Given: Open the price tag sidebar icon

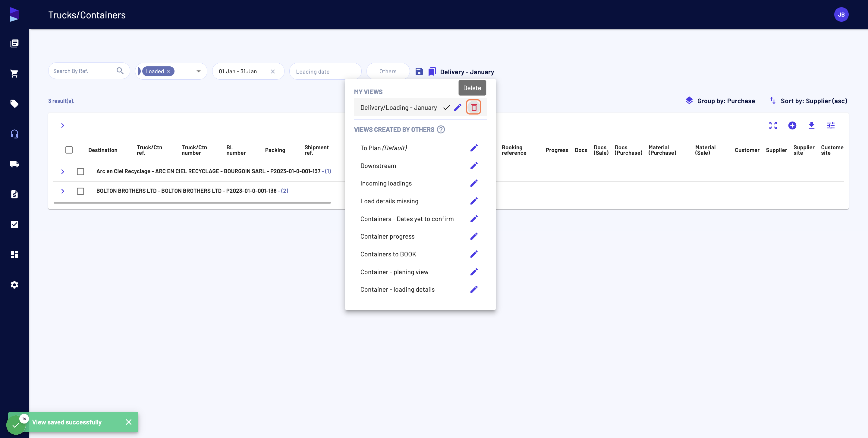Looking at the screenshot, I should click(x=14, y=103).
